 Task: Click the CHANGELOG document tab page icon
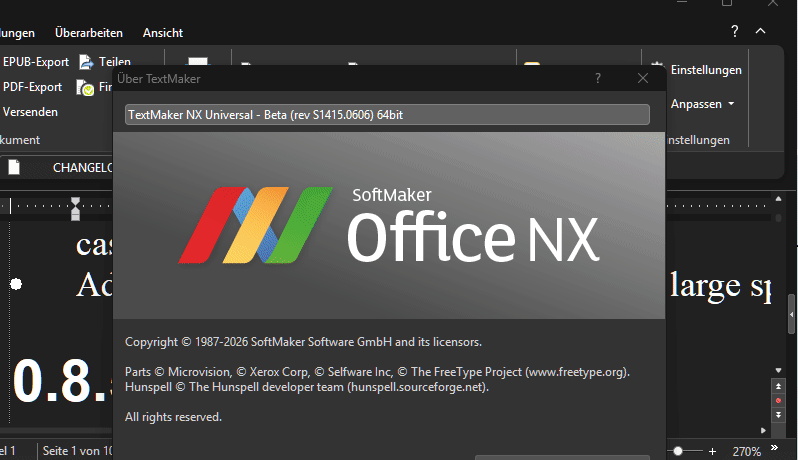[14, 167]
